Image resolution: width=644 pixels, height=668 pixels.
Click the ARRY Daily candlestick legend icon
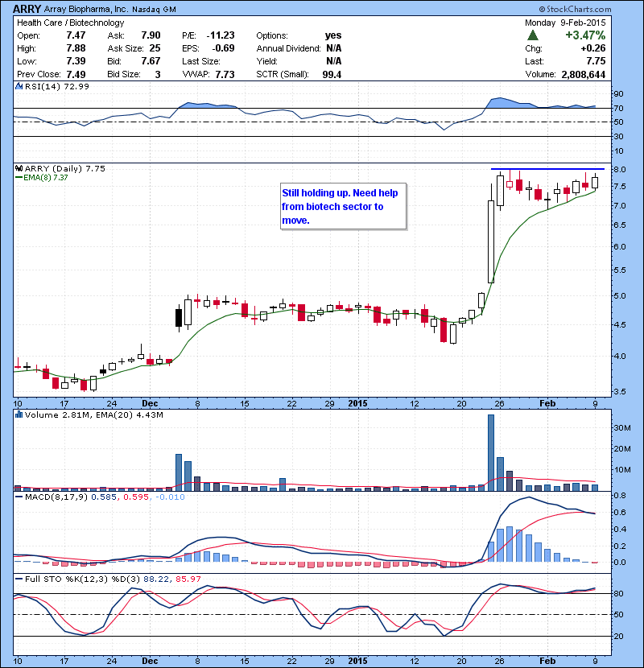tap(19, 168)
